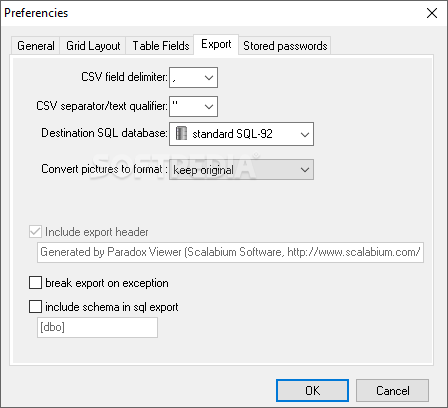This screenshot has width=448, height=408.
Task: Go to the Stored passwords tab
Action: (x=285, y=46)
